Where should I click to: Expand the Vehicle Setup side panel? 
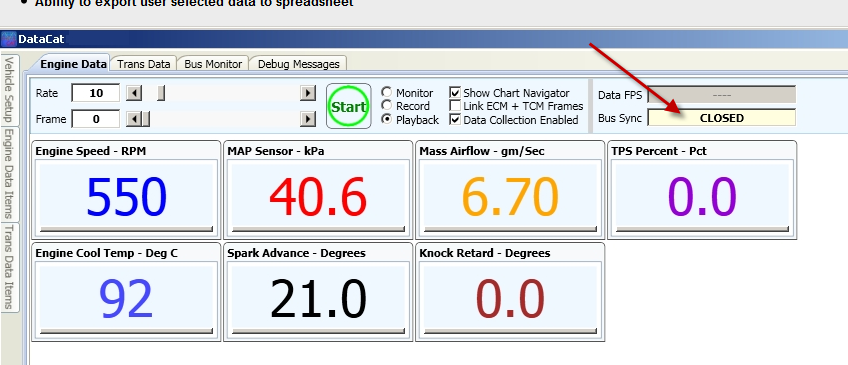click(x=9, y=90)
